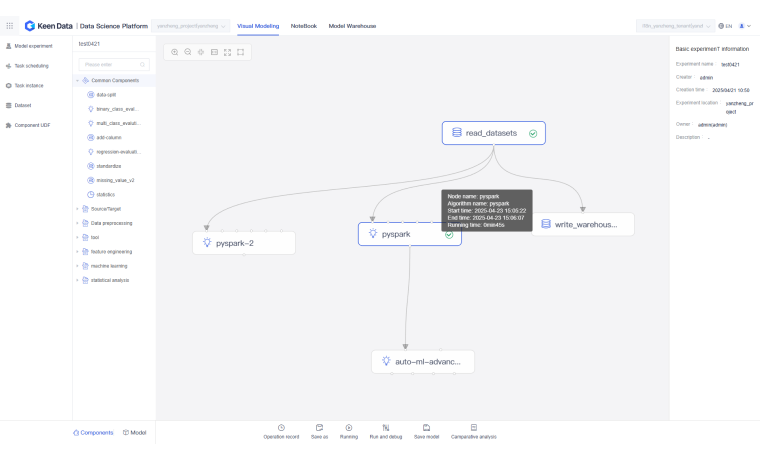Click the Running play icon
The width and height of the screenshot is (760, 460).
click(348, 428)
